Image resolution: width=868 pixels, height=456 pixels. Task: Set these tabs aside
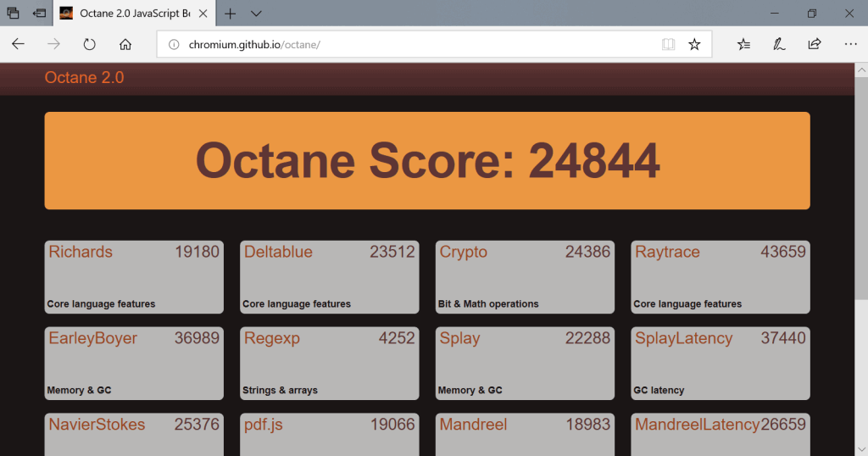tap(39, 14)
